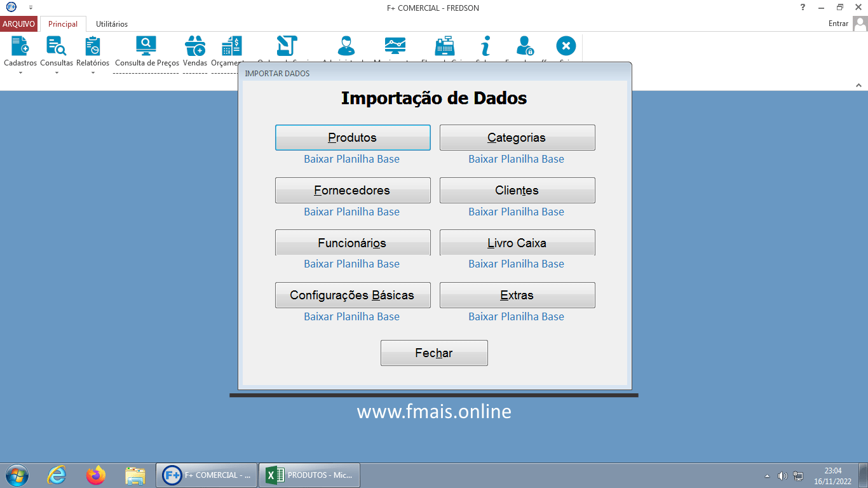
Task: Click the Entrar sign-in link
Action: [x=838, y=24]
